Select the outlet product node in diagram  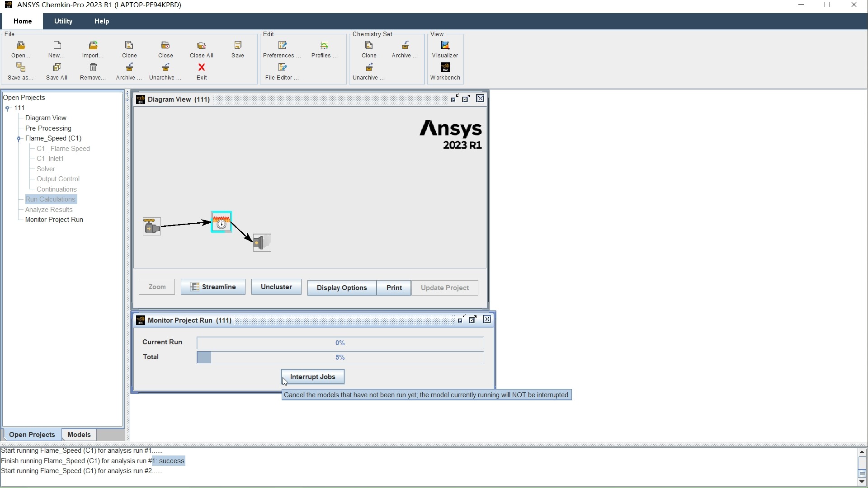pyautogui.click(x=262, y=243)
